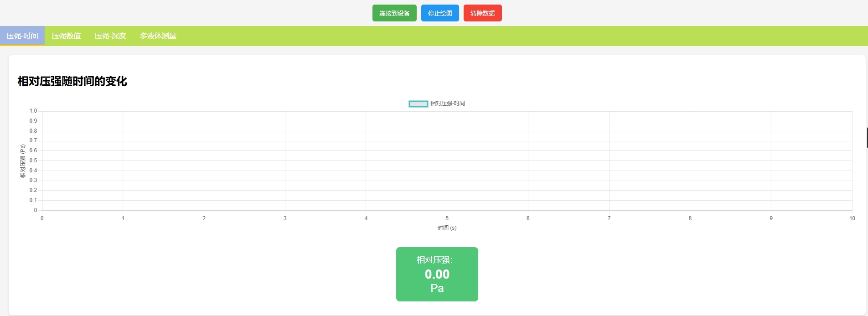Clear data with the red 清除数据 button

(x=482, y=13)
